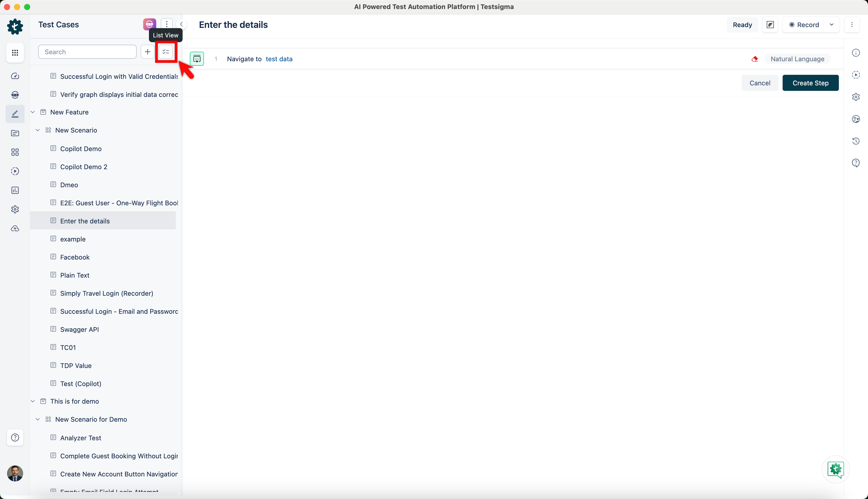Viewport: 868px width, 499px height.
Task: Open the Record dropdown arrow
Action: (x=832, y=24)
